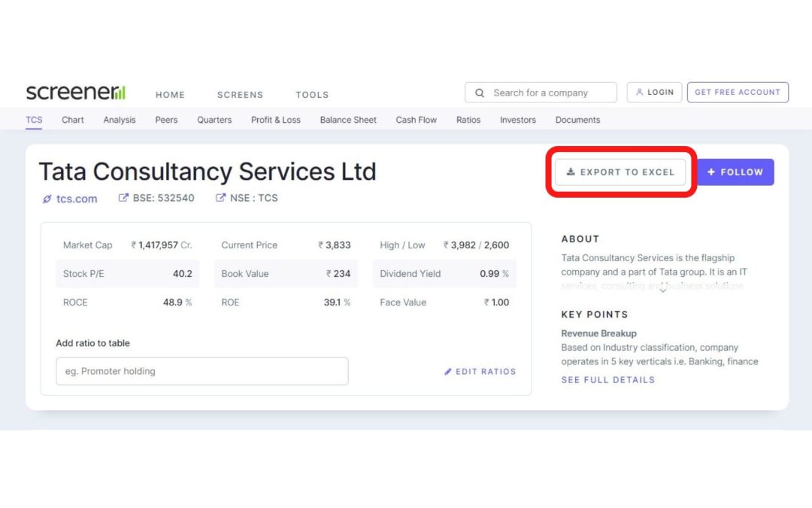
Task: Click the Add ratio to table input
Action: [202, 371]
